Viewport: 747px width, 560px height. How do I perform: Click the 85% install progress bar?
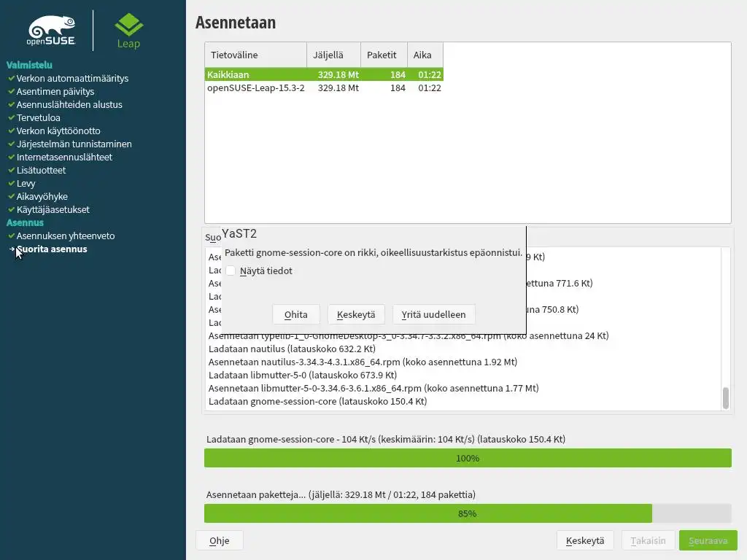(x=468, y=513)
